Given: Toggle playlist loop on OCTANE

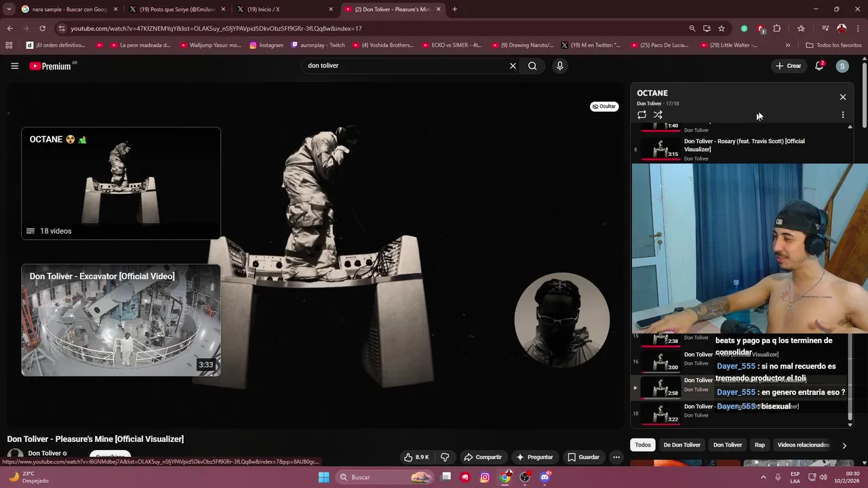Looking at the screenshot, I should coord(642,115).
